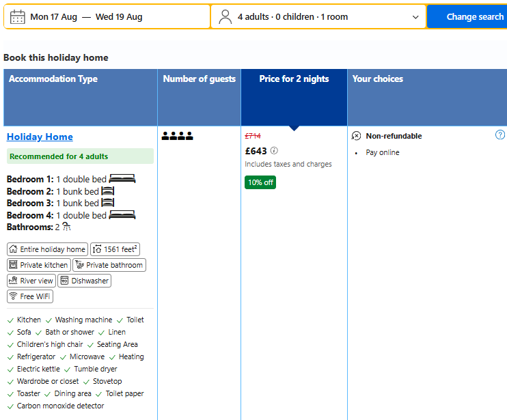
Task: Click the area icon in 1561 feet² tag
Action: click(97, 249)
